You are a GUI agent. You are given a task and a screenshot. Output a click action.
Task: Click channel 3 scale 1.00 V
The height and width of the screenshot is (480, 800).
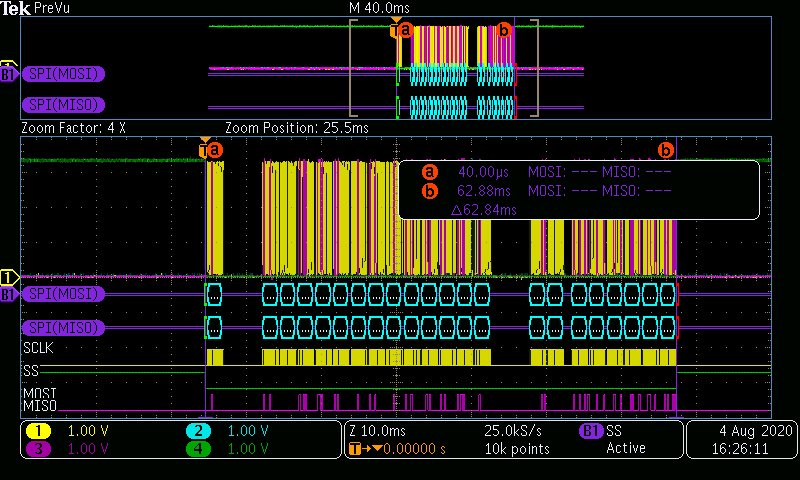[88, 449]
